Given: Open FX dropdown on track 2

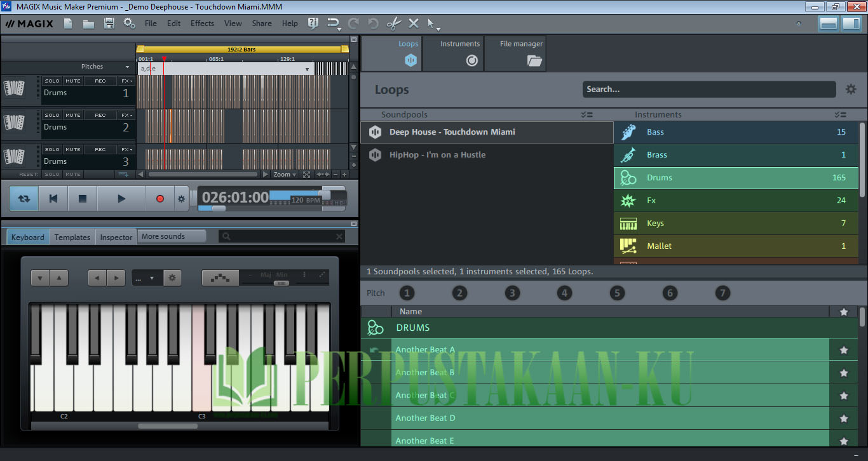Looking at the screenshot, I should 126,115.
